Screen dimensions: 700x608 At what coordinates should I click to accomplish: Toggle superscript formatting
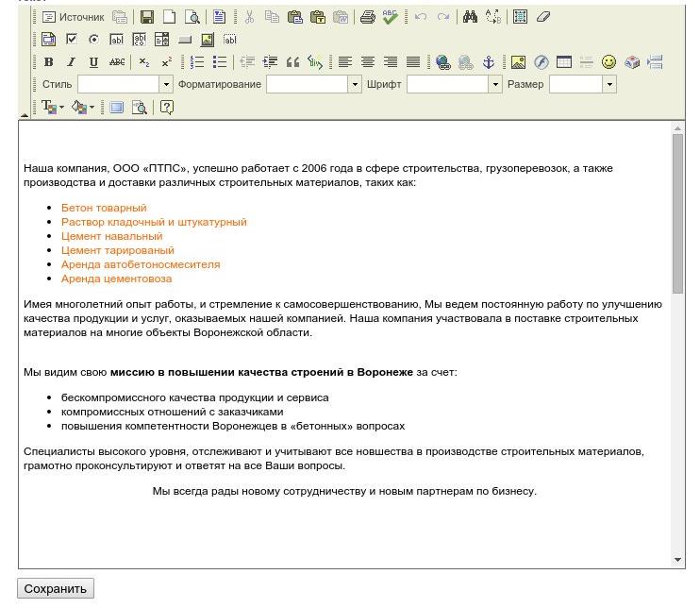(x=167, y=62)
